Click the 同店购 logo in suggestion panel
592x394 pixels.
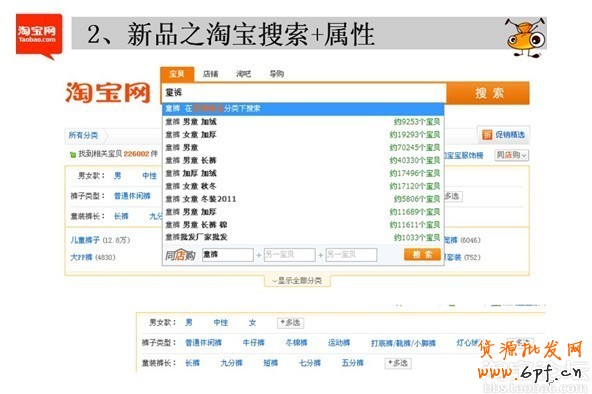point(180,255)
